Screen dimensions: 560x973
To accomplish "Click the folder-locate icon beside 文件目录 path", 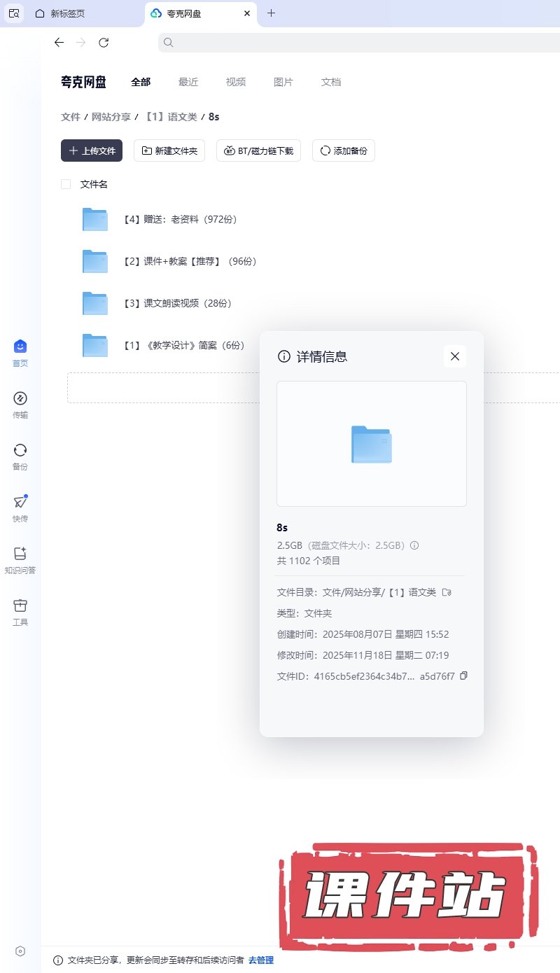I will click(447, 592).
